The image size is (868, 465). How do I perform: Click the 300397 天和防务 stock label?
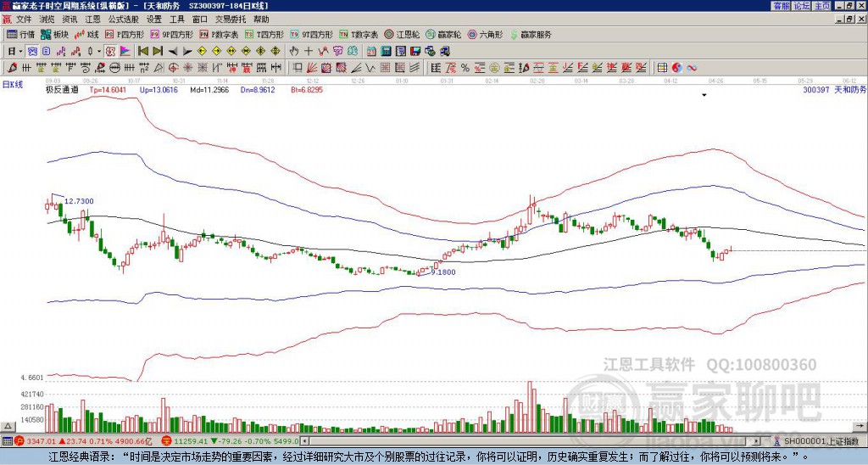tap(834, 89)
